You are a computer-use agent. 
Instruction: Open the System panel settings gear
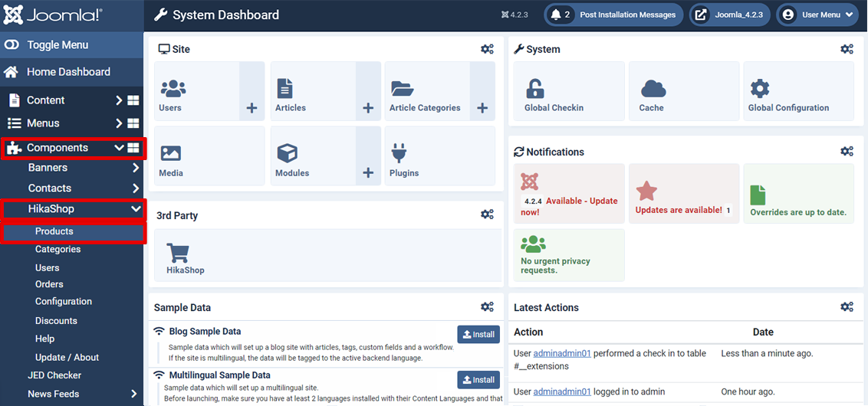click(847, 49)
